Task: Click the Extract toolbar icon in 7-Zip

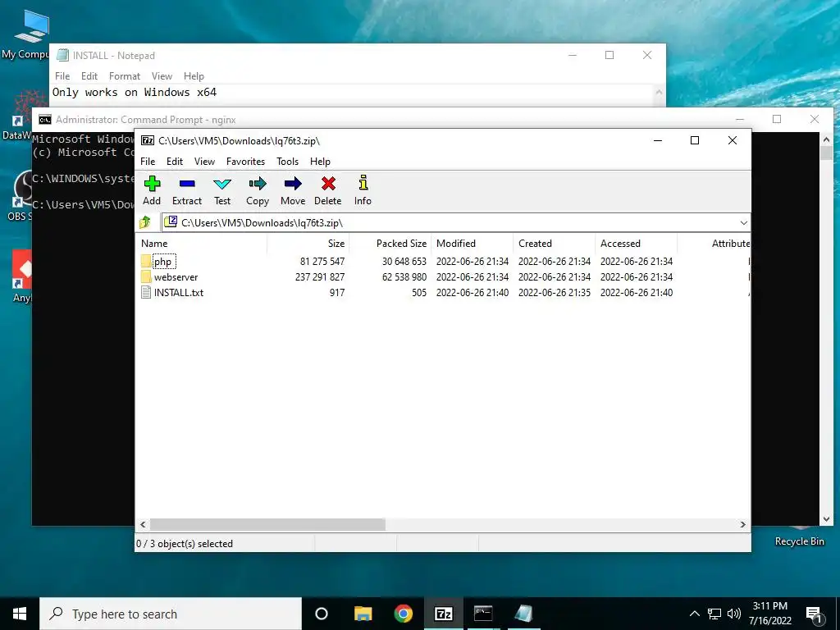Action: [187, 184]
